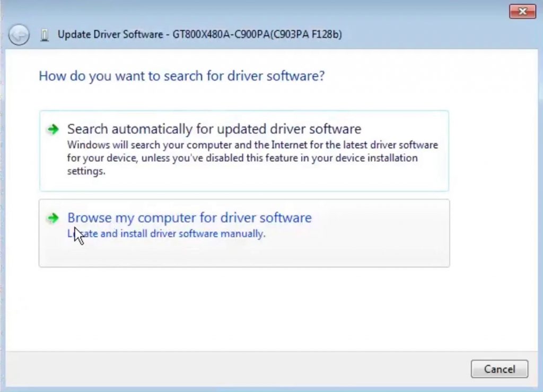Close the Update Driver Software dialog
The image size is (543, 392).
coord(522,11)
